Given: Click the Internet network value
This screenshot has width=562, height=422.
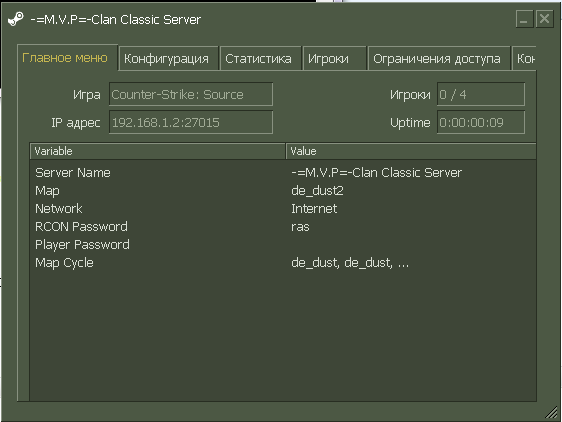Looking at the screenshot, I should pyautogui.click(x=314, y=209).
